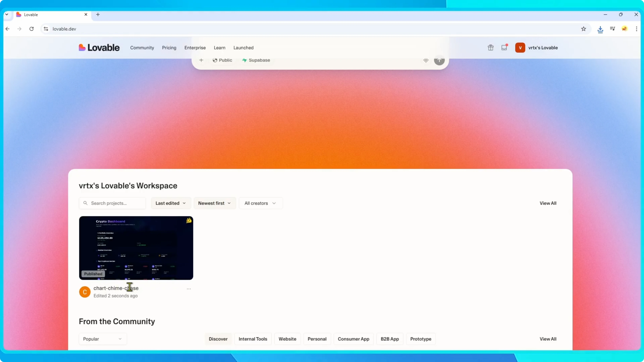Open the browser downloads icon
Screen dimensions: 644x362
tap(600, 29)
